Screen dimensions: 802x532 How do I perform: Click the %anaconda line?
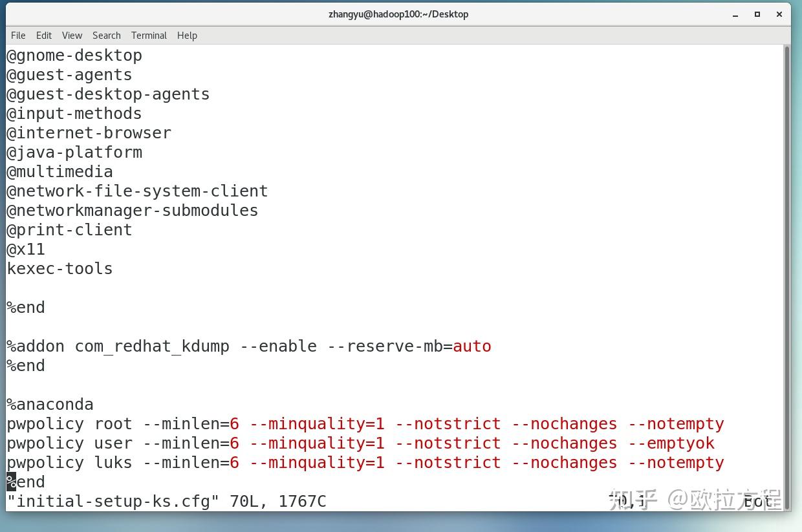click(x=50, y=405)
